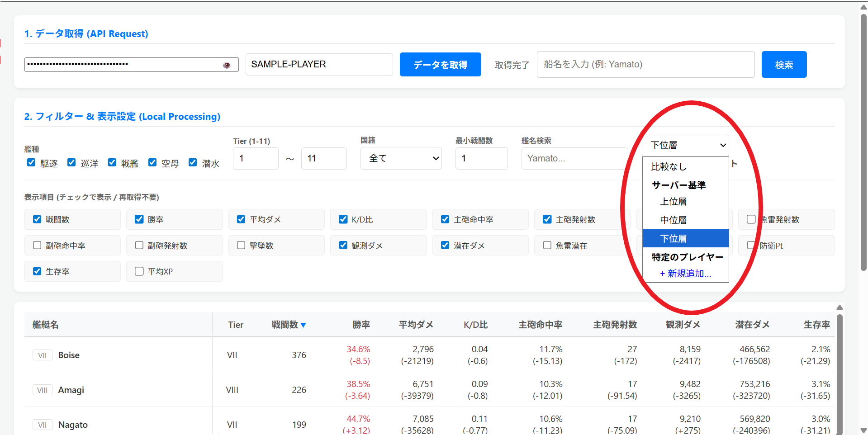Reveal API key with eye icon
868x435 pixels.
227,65
